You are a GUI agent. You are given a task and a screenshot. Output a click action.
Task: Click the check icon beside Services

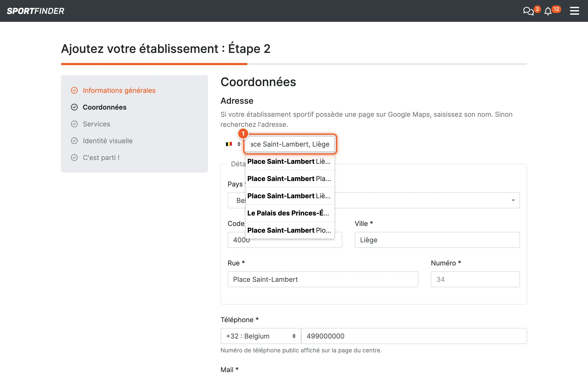pos(74,124)
